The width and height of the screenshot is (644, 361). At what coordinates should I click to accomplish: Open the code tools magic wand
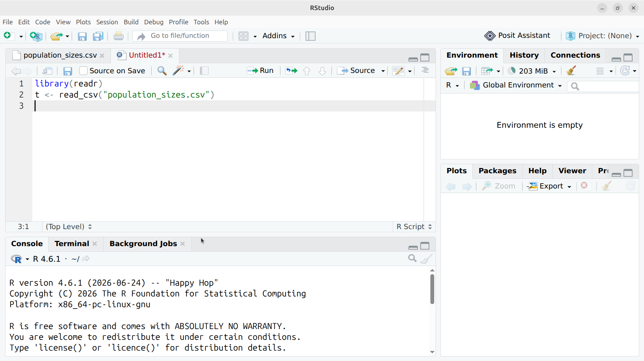click(178, 71)
